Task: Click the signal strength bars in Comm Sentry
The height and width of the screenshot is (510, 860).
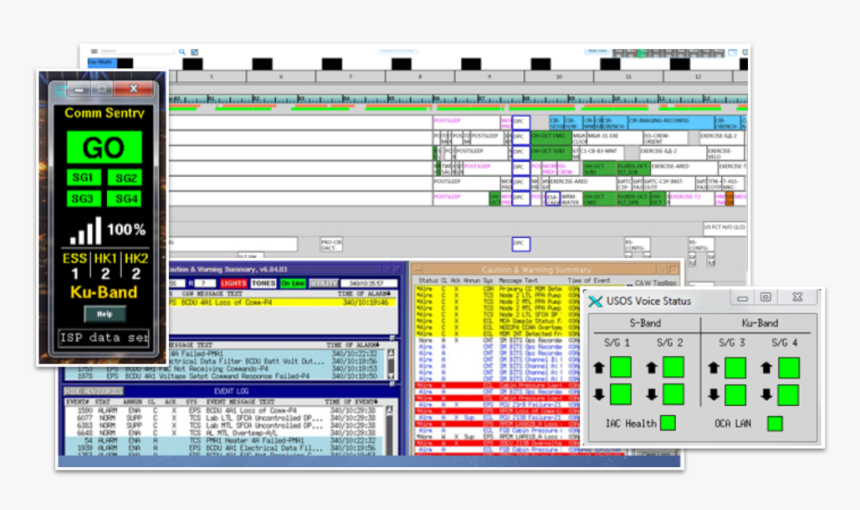Action: [86, 230]
